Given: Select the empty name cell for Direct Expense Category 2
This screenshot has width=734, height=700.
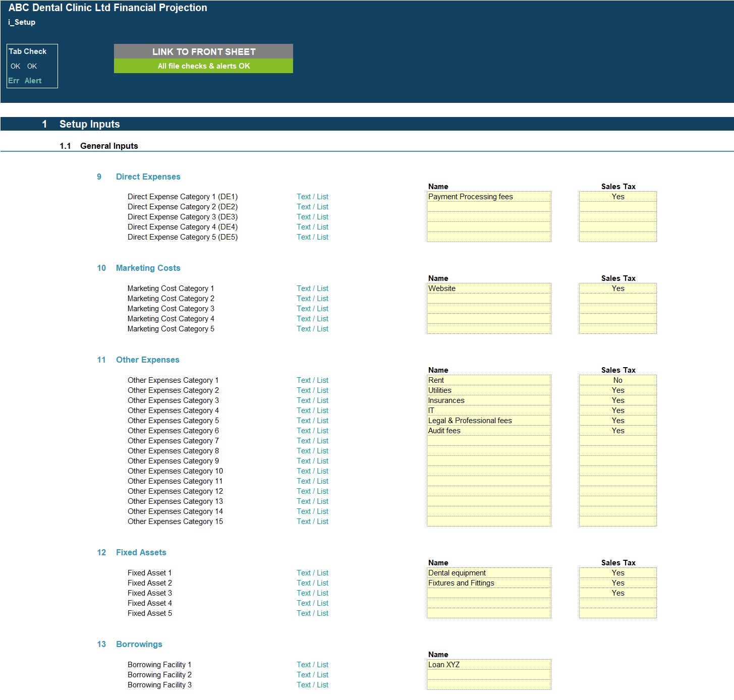Looking at the screenshot, I should (489, 207).
